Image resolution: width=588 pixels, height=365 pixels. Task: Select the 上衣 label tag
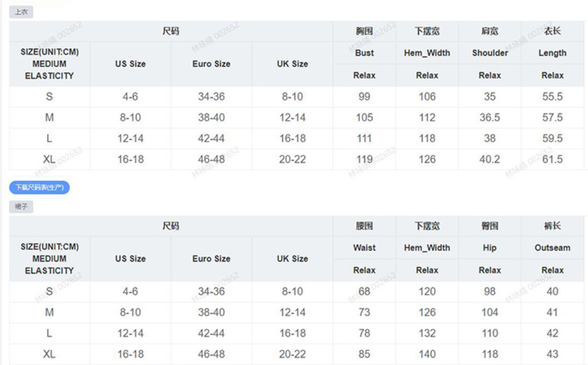21,12
